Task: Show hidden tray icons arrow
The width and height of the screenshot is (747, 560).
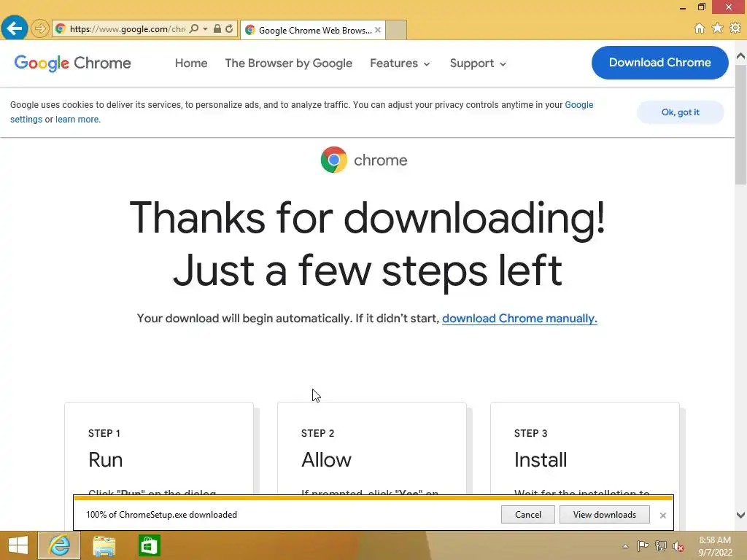Action: tap(625, 546)
